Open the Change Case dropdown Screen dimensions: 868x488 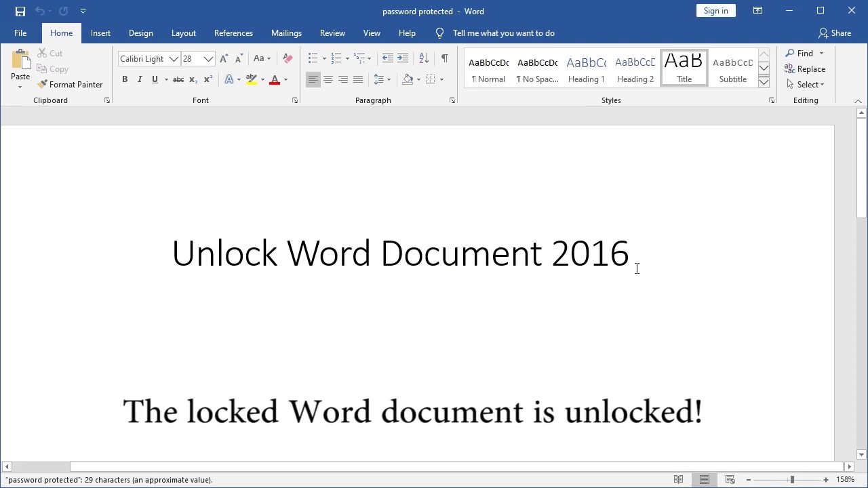(262, 59)
